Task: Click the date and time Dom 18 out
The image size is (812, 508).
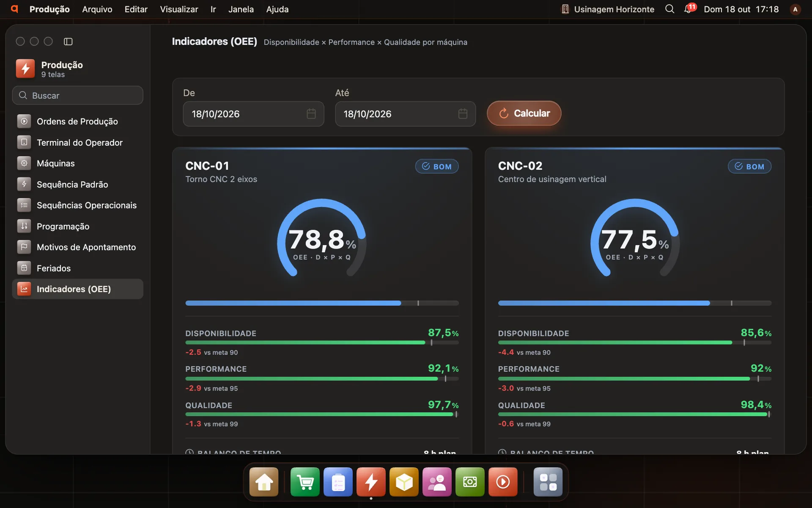Action: pyautogui.click(x=741, y=9)
